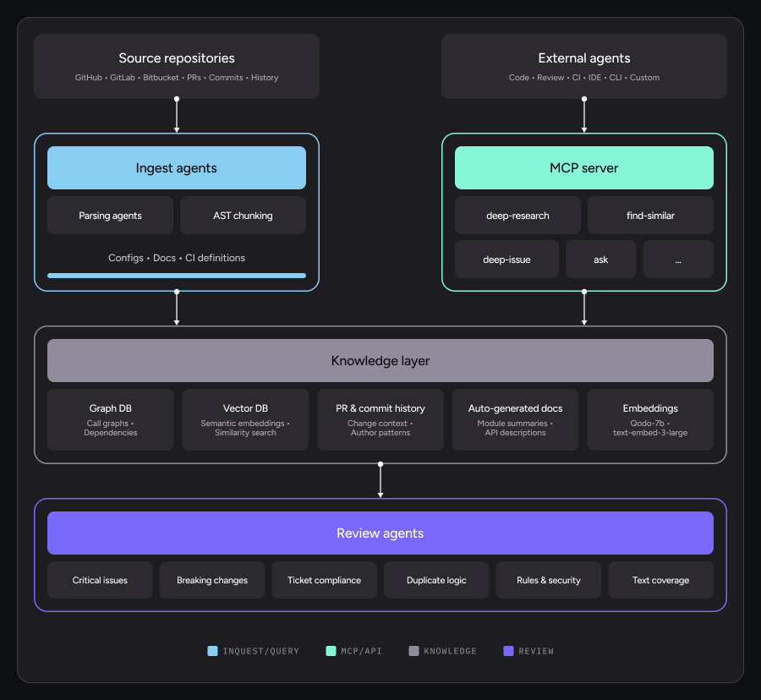
Task: Click the blue INQUEST/QUERY legend swatch
Action: pyautogui.click(x=212, y=651)
